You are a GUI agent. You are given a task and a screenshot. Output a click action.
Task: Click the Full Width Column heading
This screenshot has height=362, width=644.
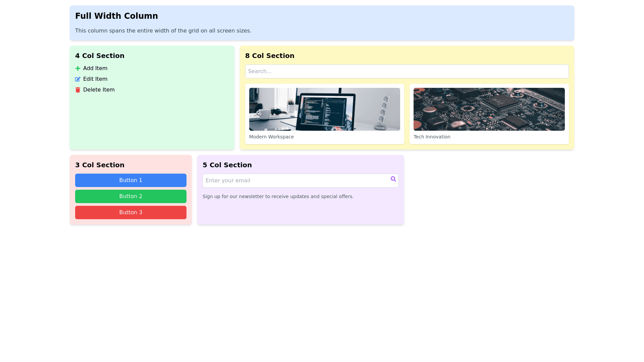click(x=116, y=16)
